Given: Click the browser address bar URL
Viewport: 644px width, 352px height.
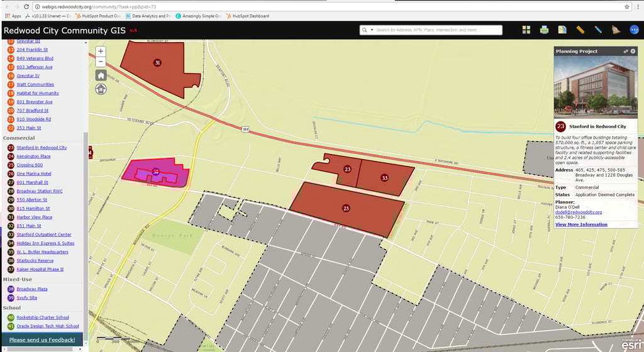Looking at the screenshot, I should coord(99,6).
